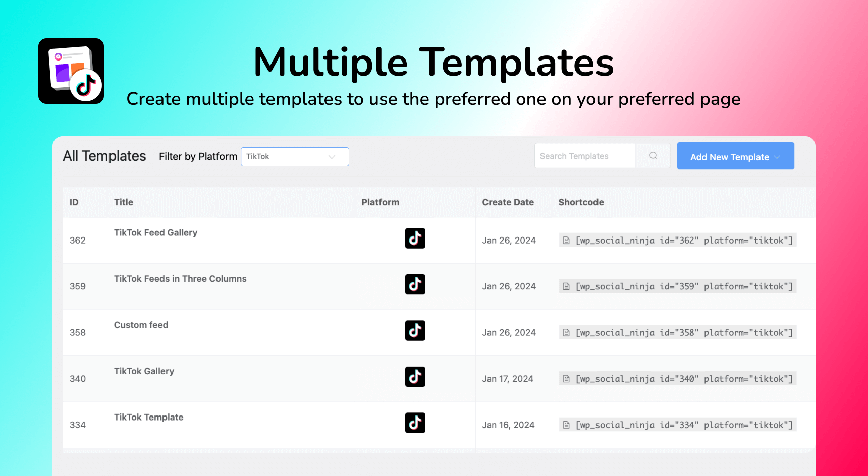Copy shortcode icon for id 362
The height and width of the screenshot is (476, 868).
click(566, 241)
